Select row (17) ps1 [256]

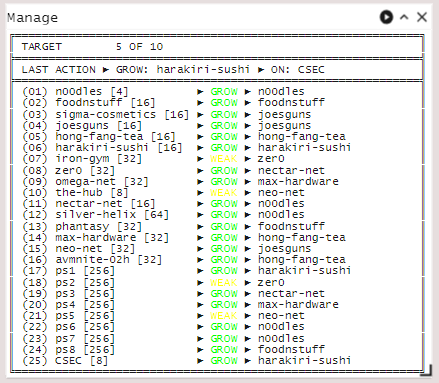click(187, 270)
